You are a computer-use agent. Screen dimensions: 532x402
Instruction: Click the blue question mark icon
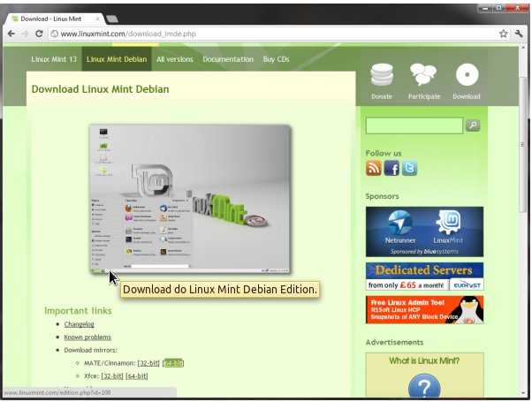(424, 385)
